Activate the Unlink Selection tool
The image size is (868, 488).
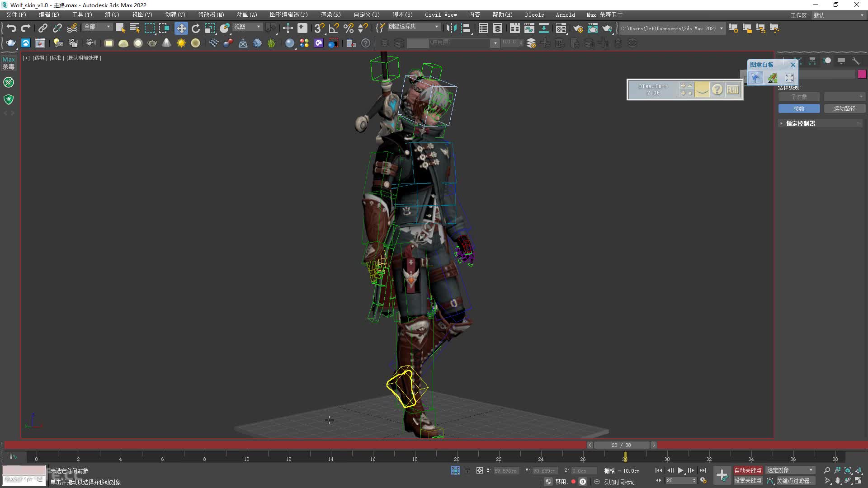(57, 28)
